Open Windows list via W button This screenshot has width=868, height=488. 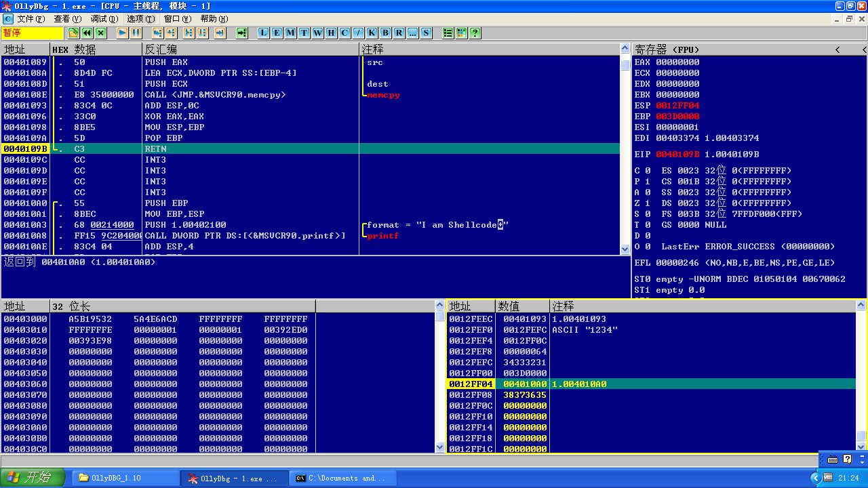pos(318,33)
